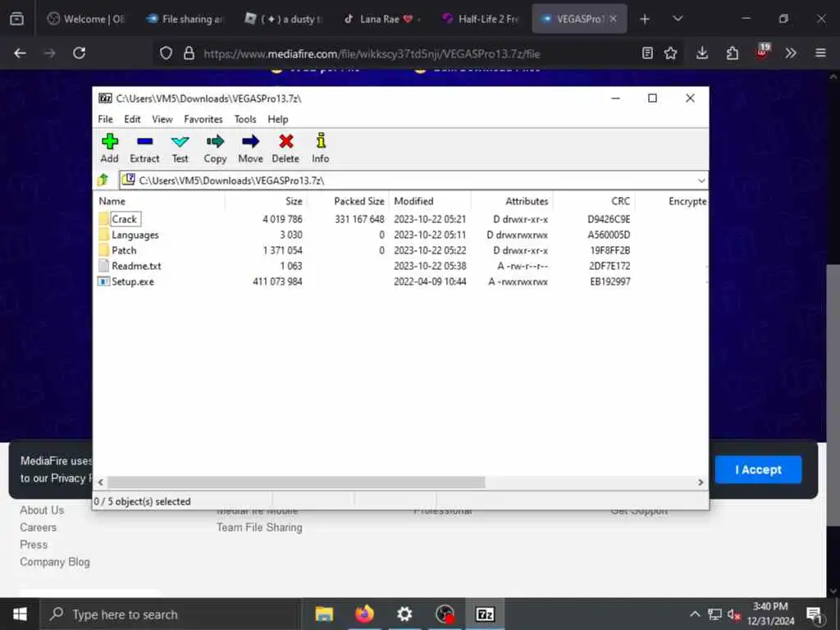The width and height of the screenshot is (840, 630).
Task: Go up one folder level in 7-Zip
Action: click(x=103, y=180)
